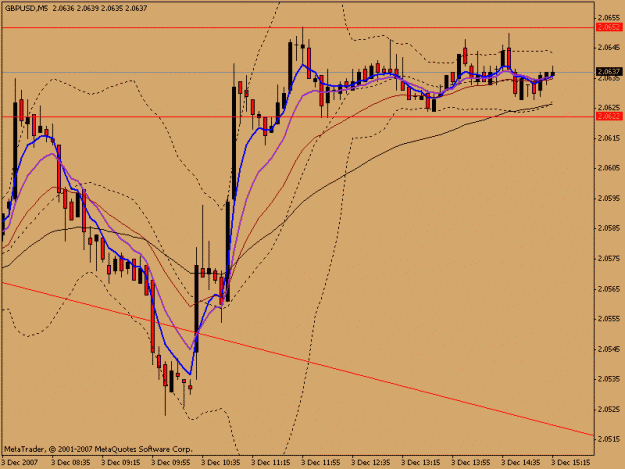Click the 2.0545 price scale value
Screen dimensions: 625x469
pyautogui.click(x=609, y=349)
